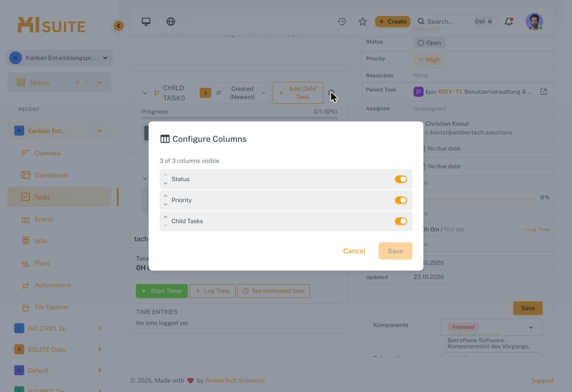The width and height of the screenshot is (572, 392).
Task: Focus the Search field
Action: click(x=455, y=21)
